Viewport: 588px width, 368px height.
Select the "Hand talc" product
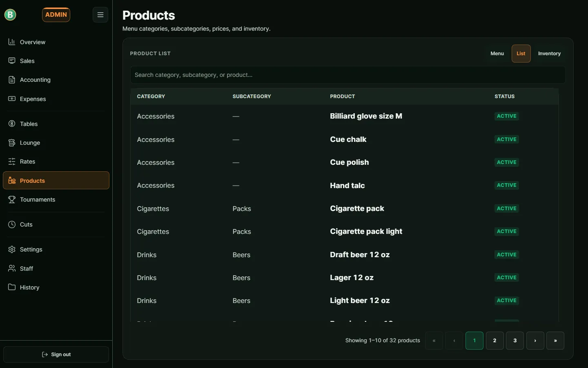(x=347, y=186)
